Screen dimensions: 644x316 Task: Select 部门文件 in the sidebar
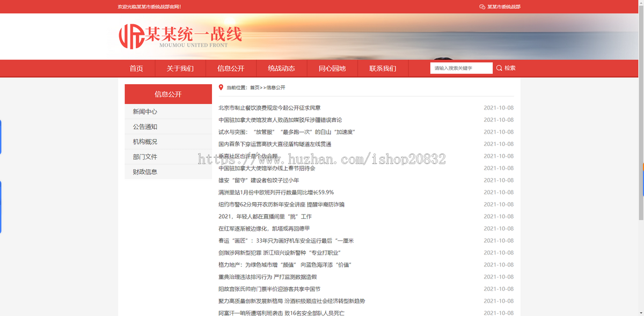(169, 157)
